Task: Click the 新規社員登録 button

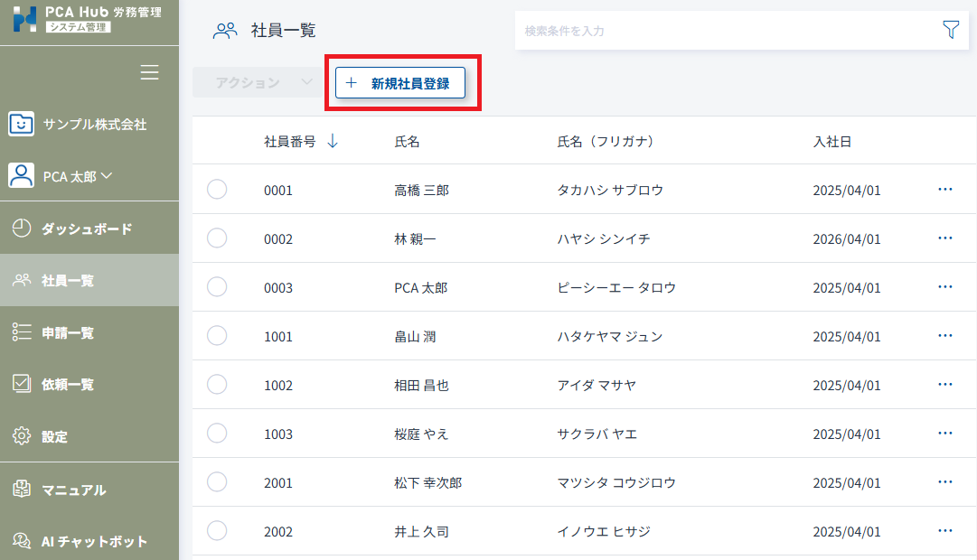Action: [400, 83]
